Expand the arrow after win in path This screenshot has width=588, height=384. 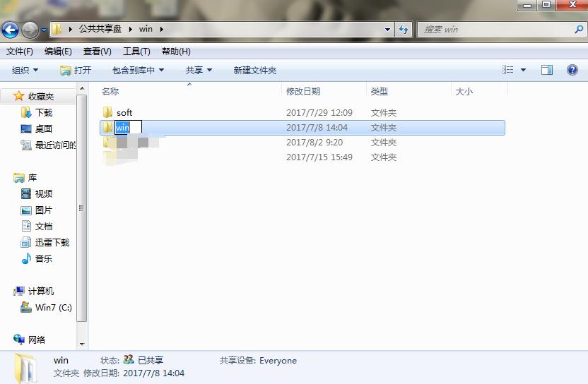(162, 29)
